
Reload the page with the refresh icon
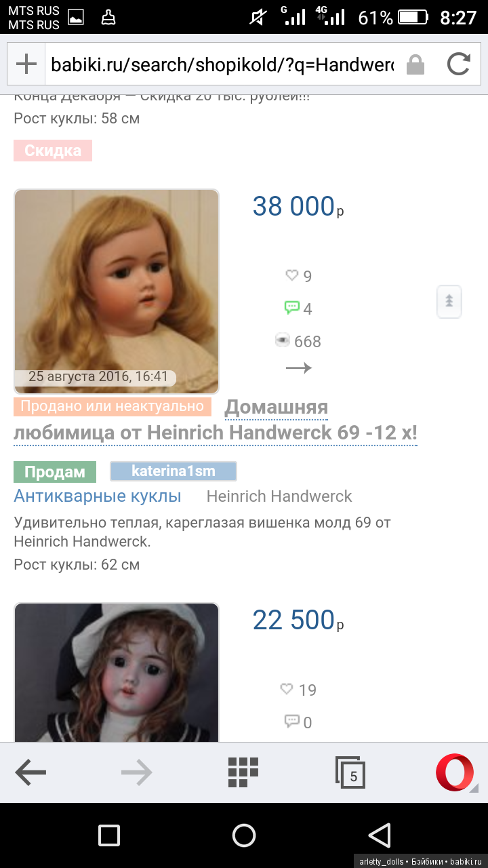pyautogui.click(x=459, y=64)
